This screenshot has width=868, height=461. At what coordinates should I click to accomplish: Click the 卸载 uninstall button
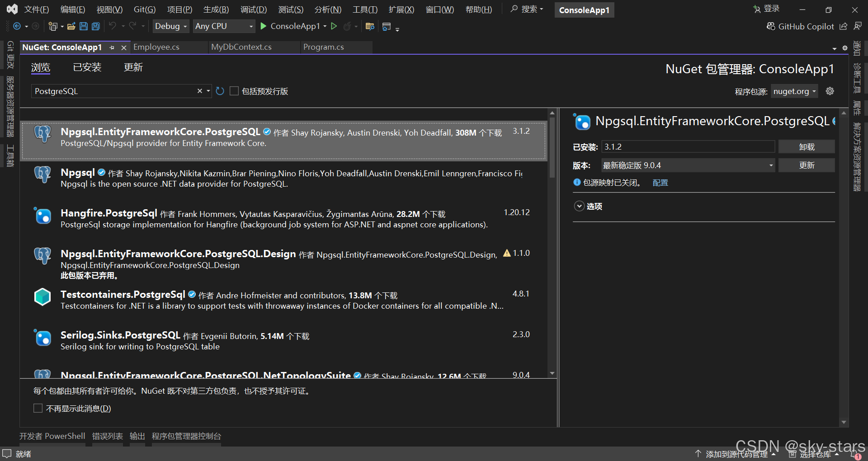(x=807, y=147)
